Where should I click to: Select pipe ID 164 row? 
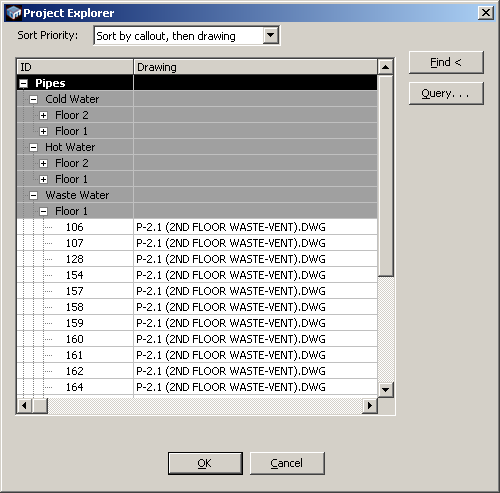pyautogui.click(x=197, y=387)
